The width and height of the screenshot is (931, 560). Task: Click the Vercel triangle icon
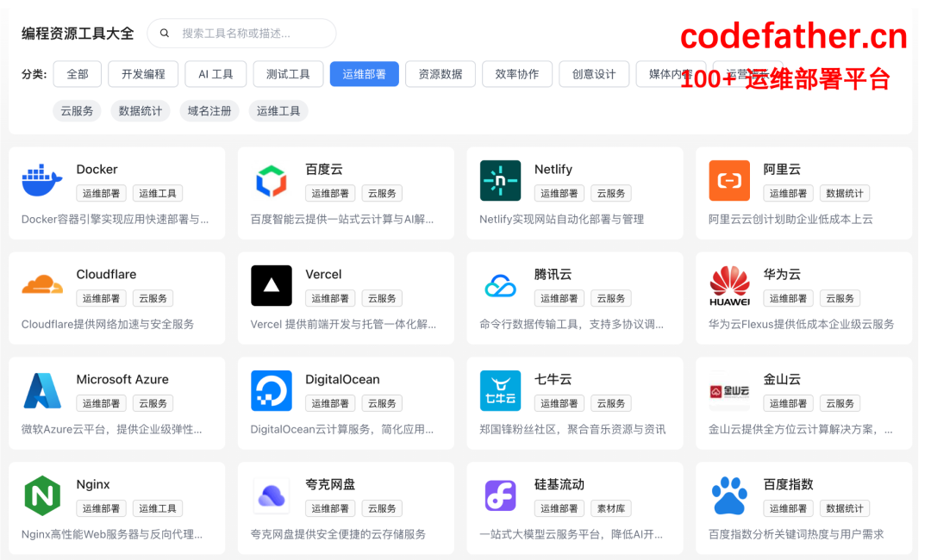point(271,286)
